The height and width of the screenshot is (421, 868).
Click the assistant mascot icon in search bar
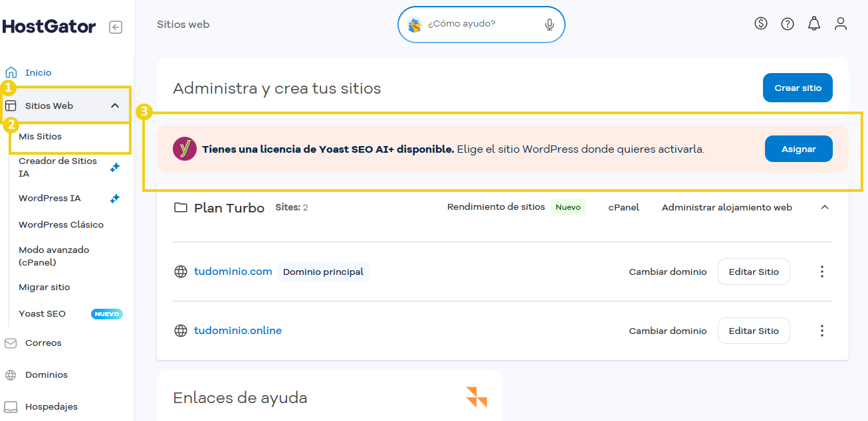(415, 25)
